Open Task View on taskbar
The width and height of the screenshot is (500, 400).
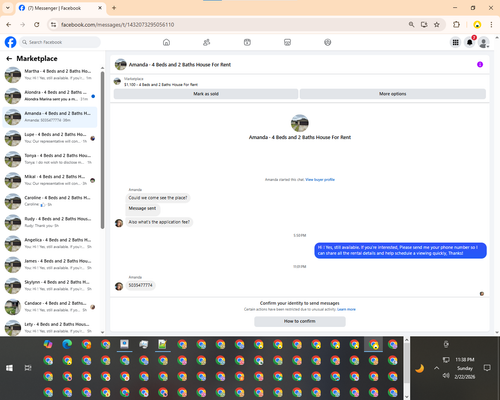28,368
